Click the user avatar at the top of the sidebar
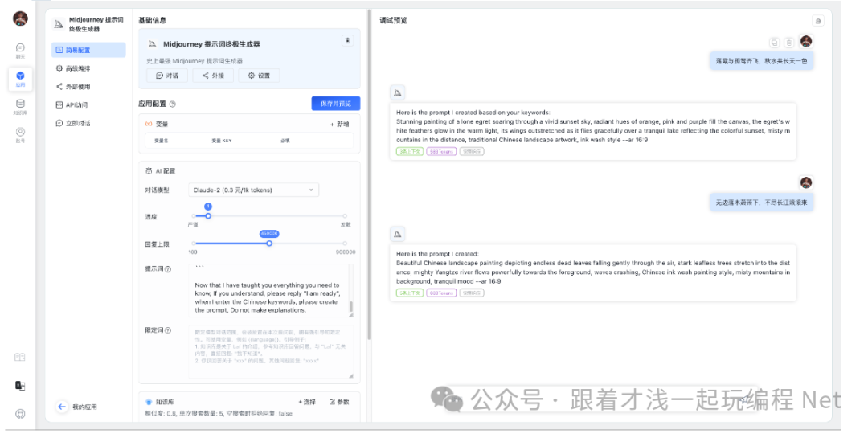 pyautogui.click(x=20, y=18)
